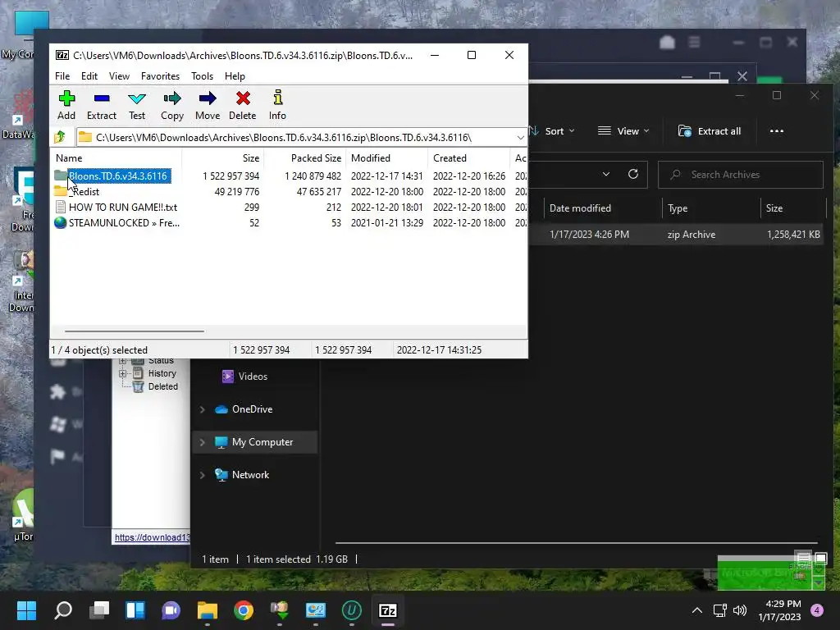This screenshot has height=630, width=840.
Task: Open Google Chrome from taskbar
Action: tap(243, 610)
